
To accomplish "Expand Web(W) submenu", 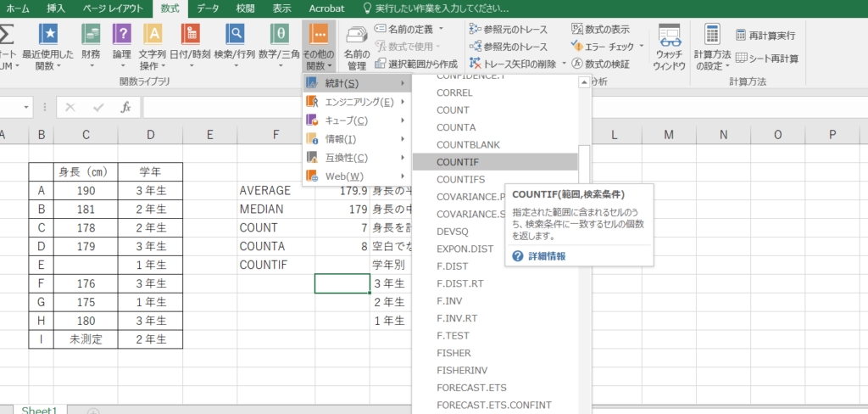I will coord(357,176).
